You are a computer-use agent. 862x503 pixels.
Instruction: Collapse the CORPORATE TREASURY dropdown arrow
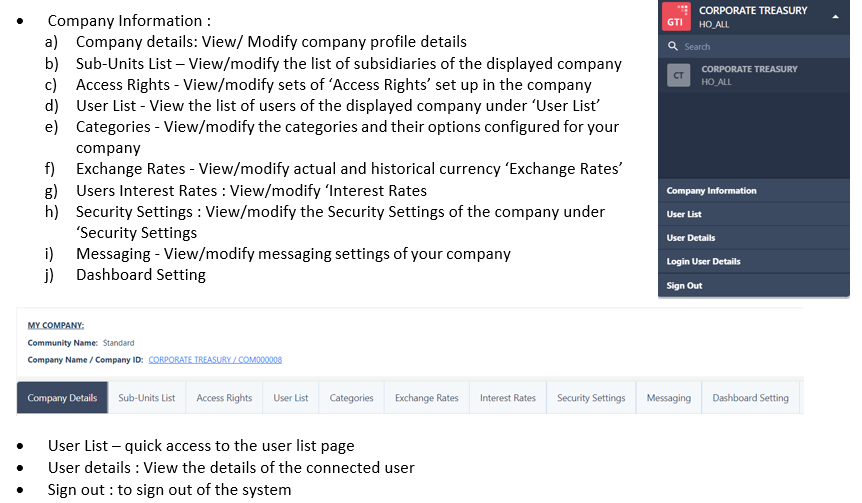coord(835,17)
